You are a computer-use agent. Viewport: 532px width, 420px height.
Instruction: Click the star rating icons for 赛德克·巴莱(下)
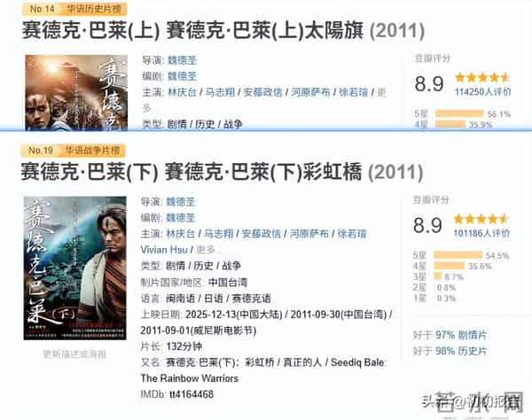(485, 217)
